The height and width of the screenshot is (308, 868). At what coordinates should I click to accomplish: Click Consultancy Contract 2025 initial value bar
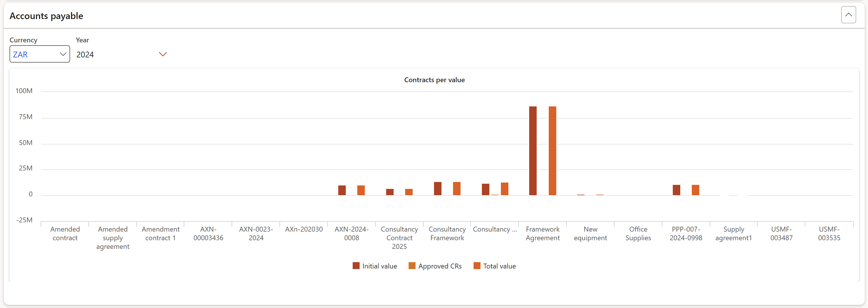point(390,192)
